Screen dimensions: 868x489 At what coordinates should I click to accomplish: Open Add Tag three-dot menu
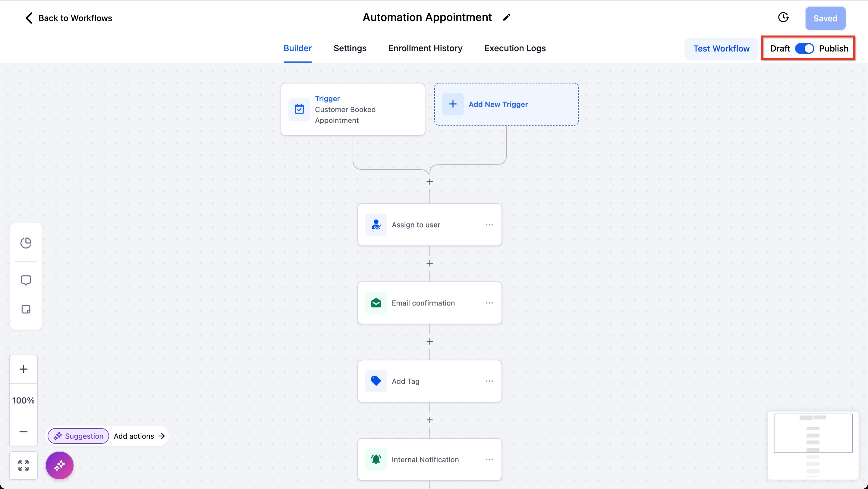tap(489, 381)
